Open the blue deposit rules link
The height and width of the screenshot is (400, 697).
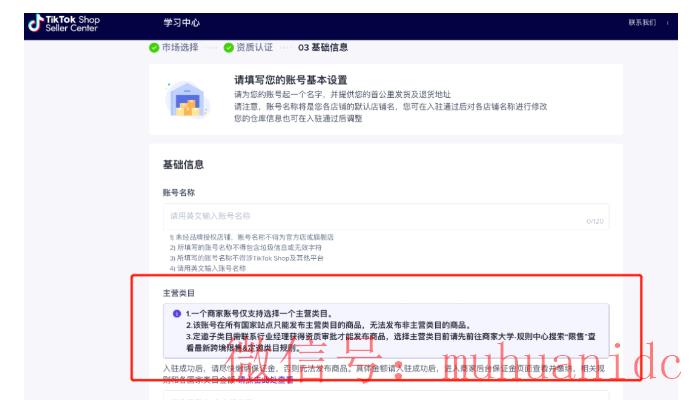pos(265,381)
